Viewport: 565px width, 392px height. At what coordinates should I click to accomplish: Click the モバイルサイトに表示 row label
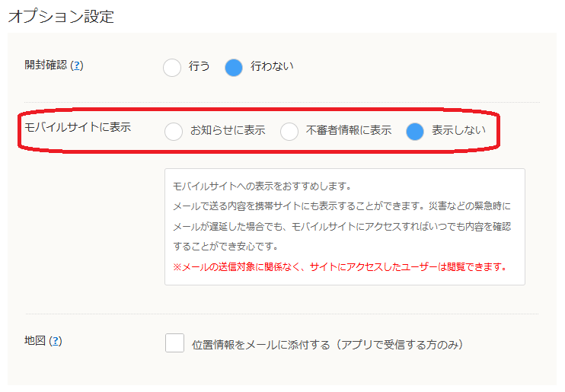tap(78, 127)
